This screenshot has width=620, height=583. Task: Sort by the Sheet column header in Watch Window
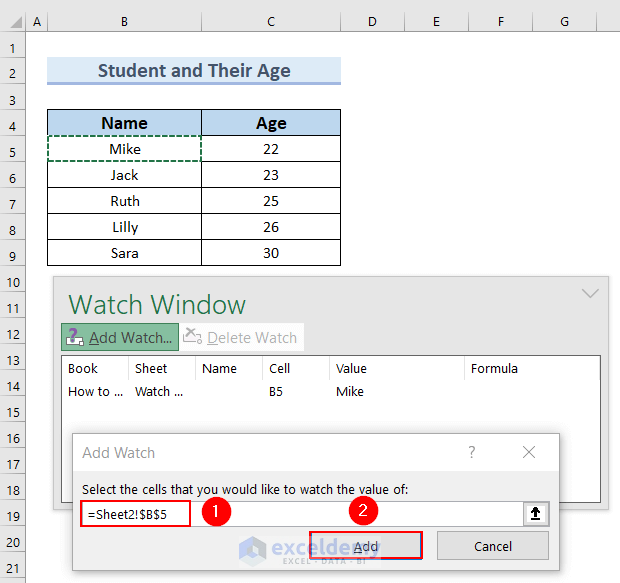(162, 368)
